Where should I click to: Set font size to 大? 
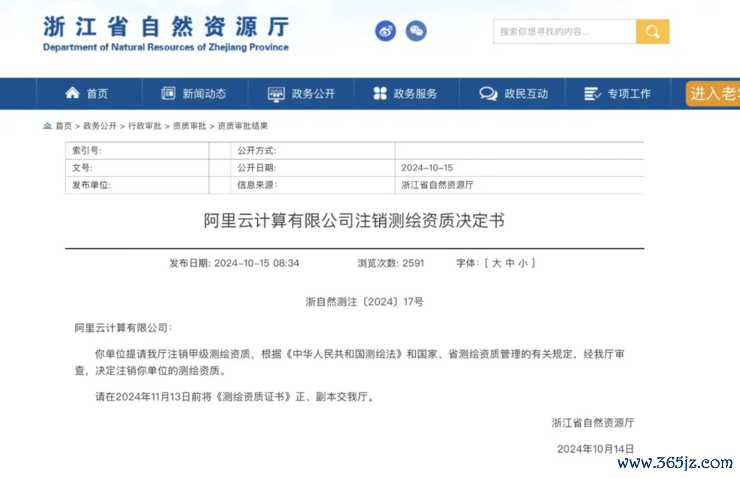[496, 263]
